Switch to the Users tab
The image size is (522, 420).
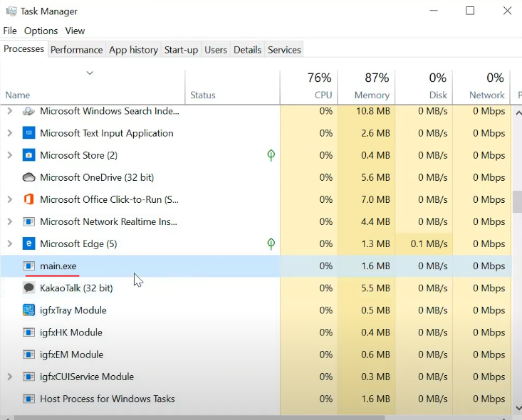[216, 50]
